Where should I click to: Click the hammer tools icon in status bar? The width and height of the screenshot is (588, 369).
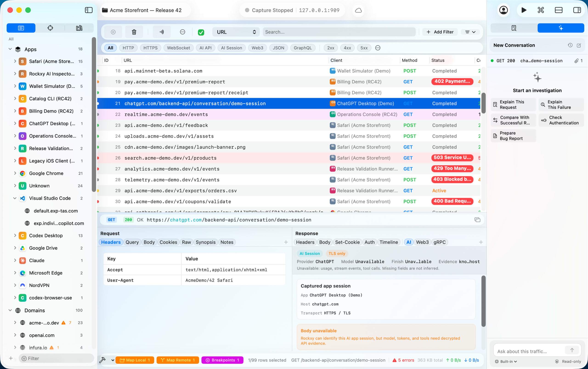[102, 360]
